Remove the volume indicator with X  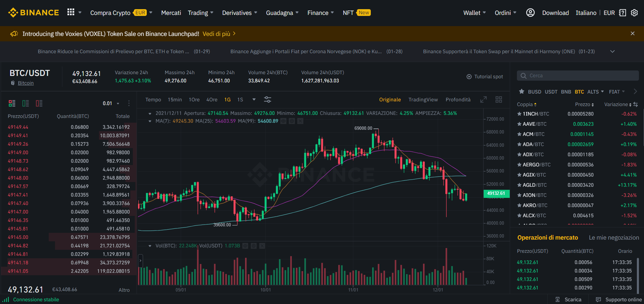click(262, 246)
